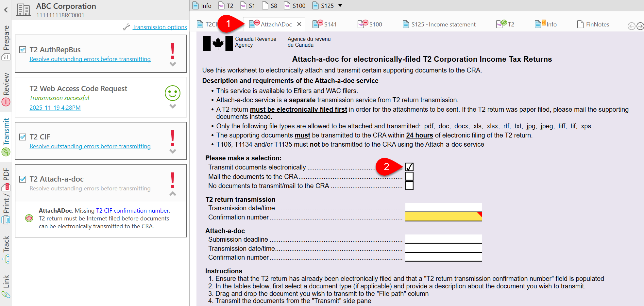Click the wrench icon beside Transmission options
This screenshot has height=306, width=644.
click(127, 27)
